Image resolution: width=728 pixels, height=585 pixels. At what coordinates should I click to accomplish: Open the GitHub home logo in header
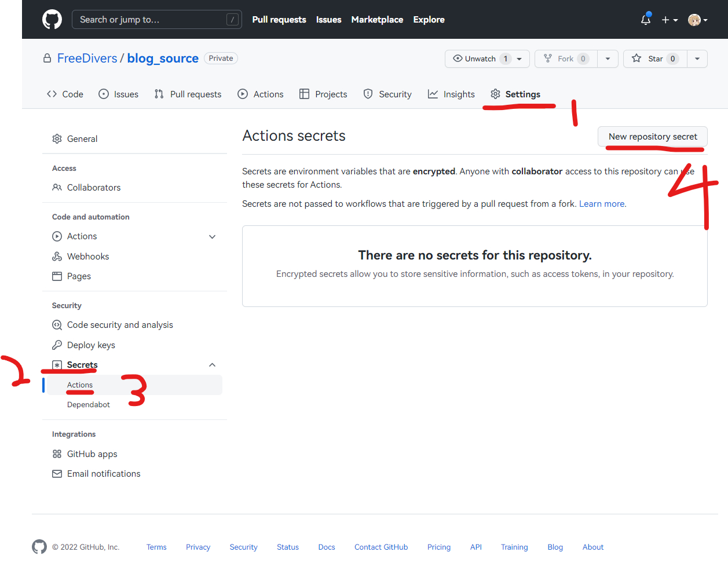coord(52,20)
